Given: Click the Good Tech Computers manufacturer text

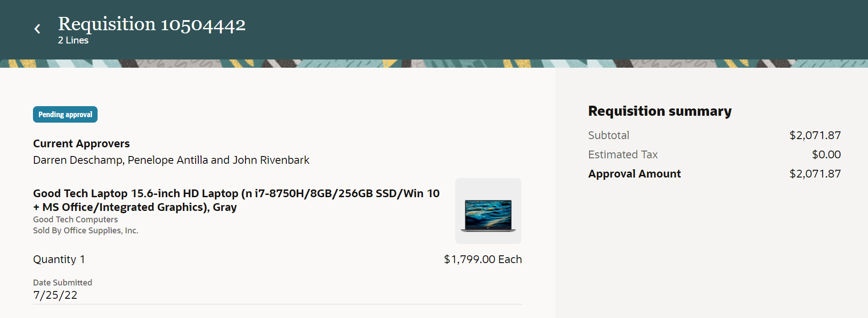Looking at the screenshot, I should pyautogui.click(x=75, y=220).
